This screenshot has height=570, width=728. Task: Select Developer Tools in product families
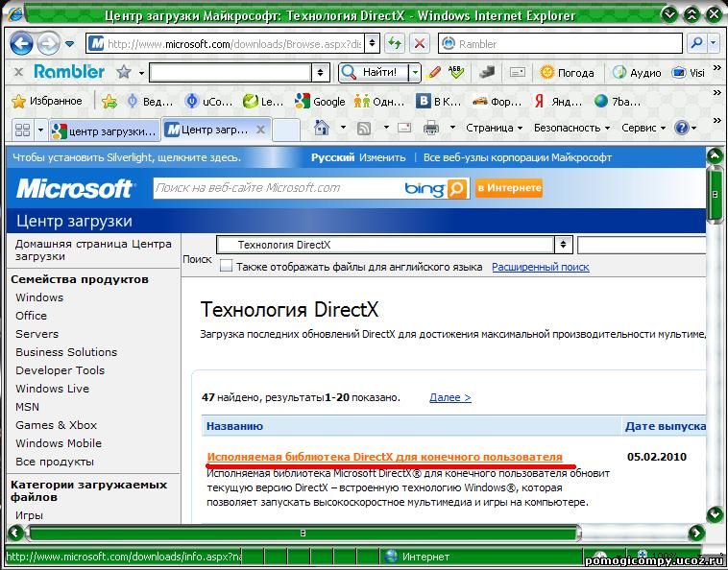point(60,370)
